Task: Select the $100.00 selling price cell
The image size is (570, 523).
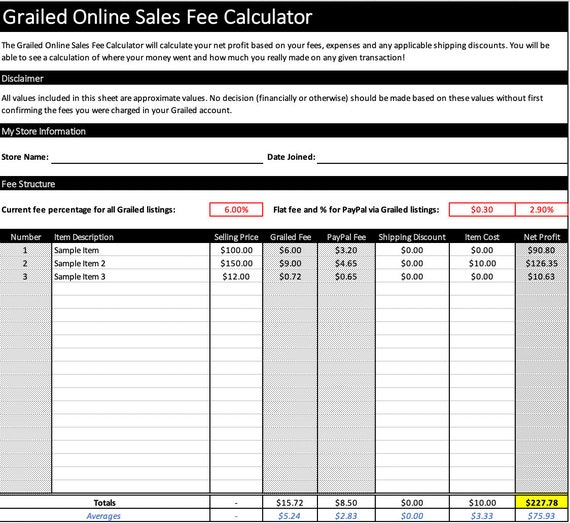Action: (236, 250)
